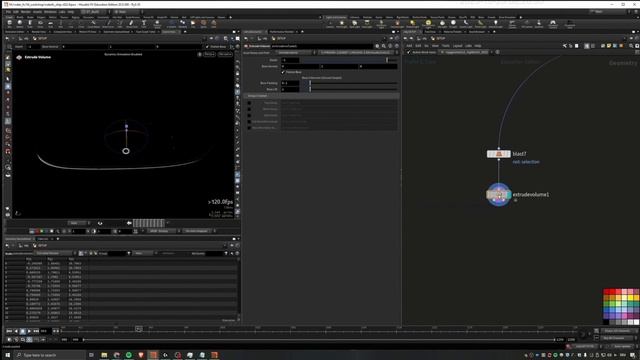Click the search icon in the network editor toolbar
640x360 pixels.
[x=631, y=46]
